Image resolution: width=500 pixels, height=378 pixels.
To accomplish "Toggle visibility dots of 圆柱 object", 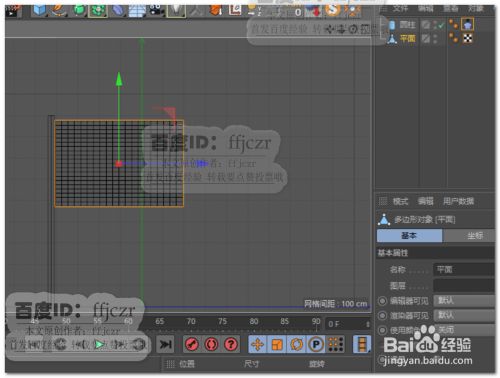I will click(434, 25).
